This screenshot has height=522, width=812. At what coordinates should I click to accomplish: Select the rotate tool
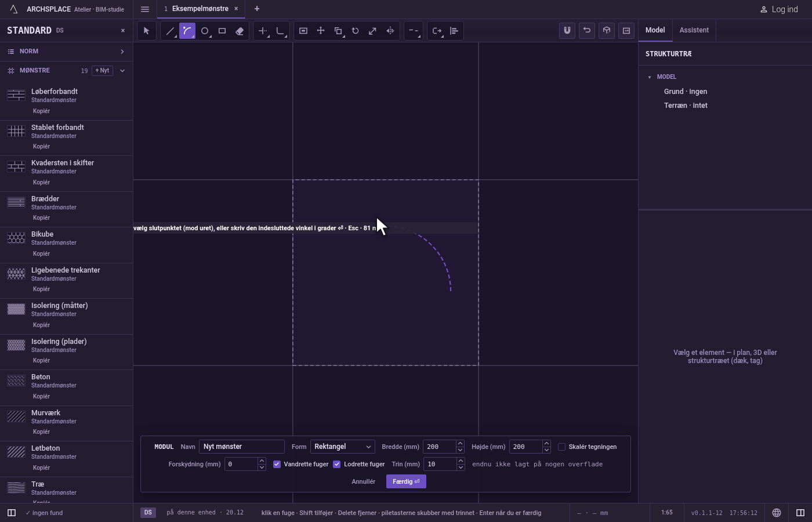(x=356, y=31)
